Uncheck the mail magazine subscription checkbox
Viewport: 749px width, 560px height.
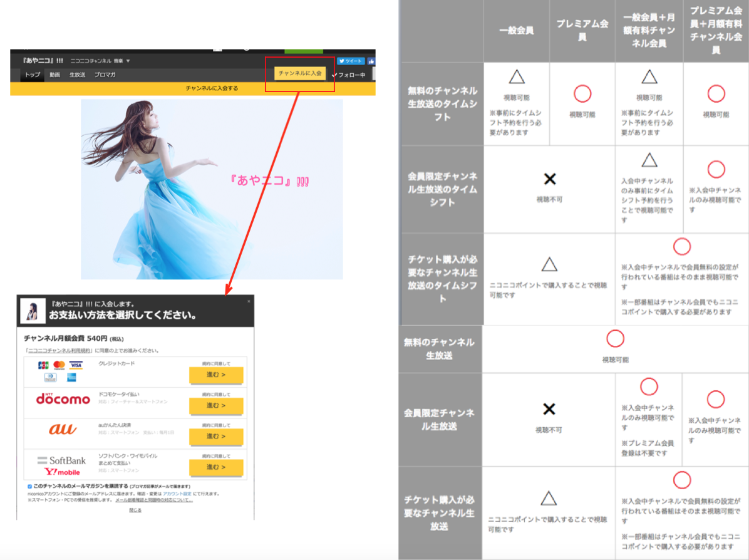(x=29, y=486)
